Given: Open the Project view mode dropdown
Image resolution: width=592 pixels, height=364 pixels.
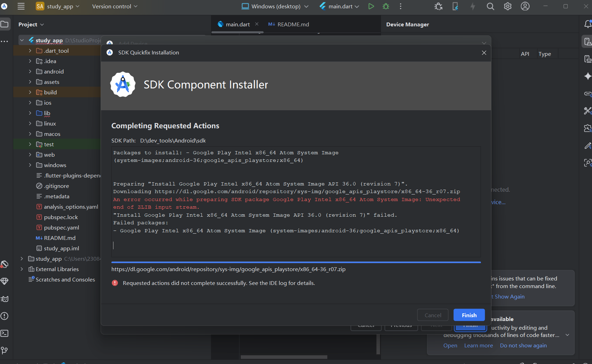Looking at the screenshot, I should (x=31, y=24).
